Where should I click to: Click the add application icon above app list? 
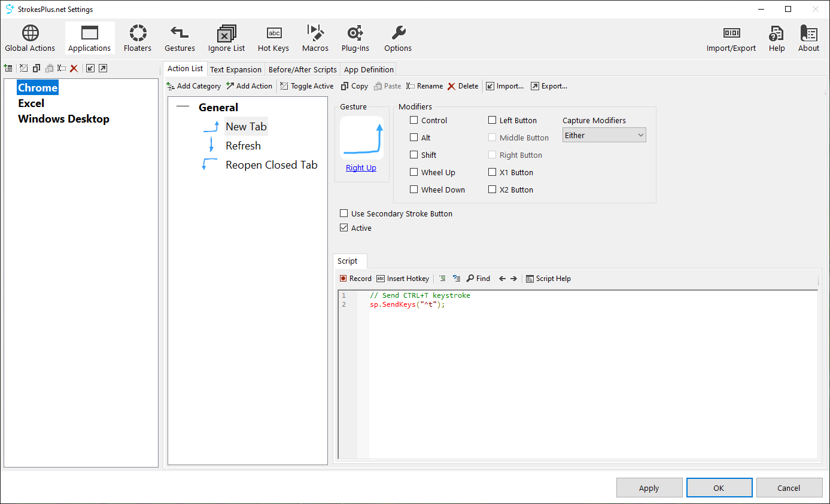coord(8,69)
